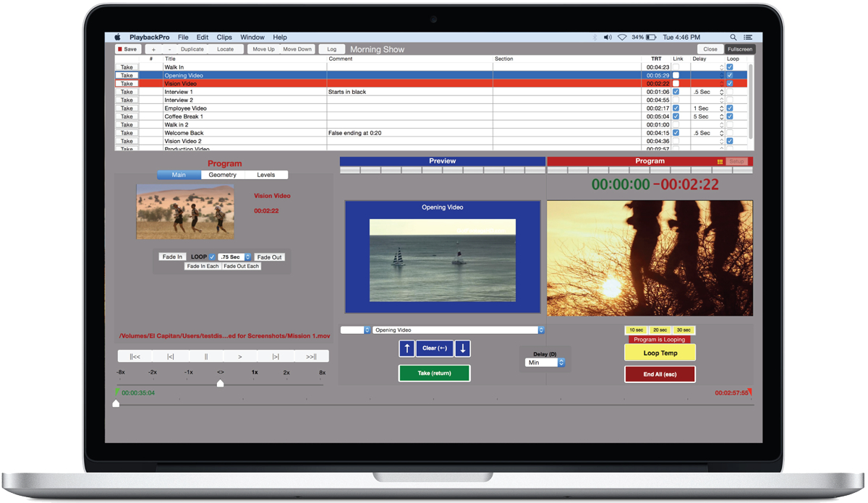This screenshot has height=503, width=868.
Task: Switch to the Geometry tab
Action: (x=222, y=175)
